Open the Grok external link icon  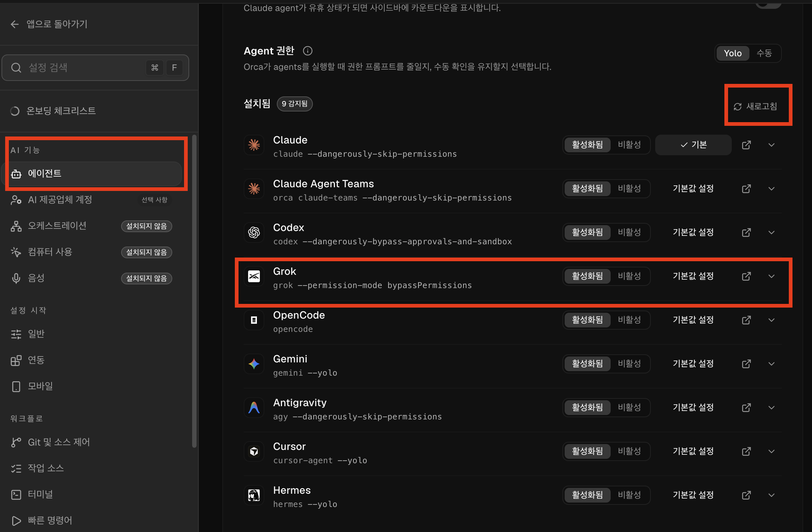coord(746,276)
